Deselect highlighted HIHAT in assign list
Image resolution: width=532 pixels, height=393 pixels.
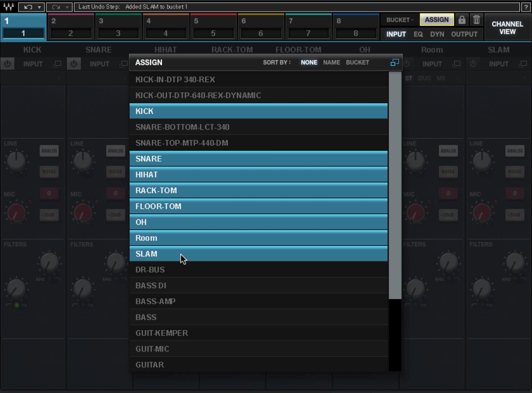pos(258,175)
